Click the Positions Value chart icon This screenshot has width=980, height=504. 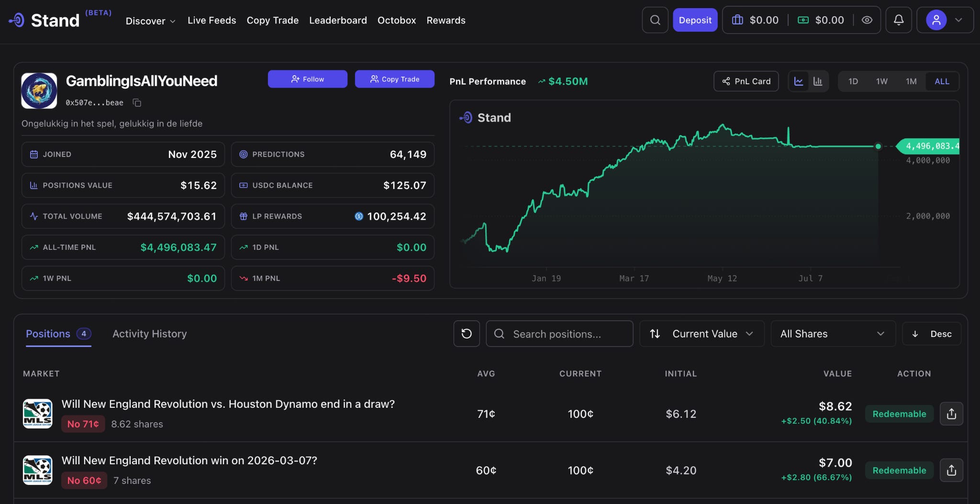click(34, 185)
